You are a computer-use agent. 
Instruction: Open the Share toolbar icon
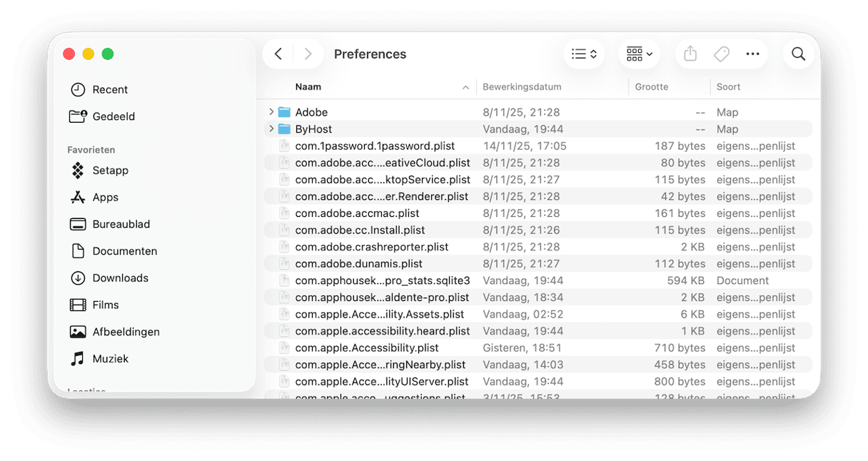[690, 54]
